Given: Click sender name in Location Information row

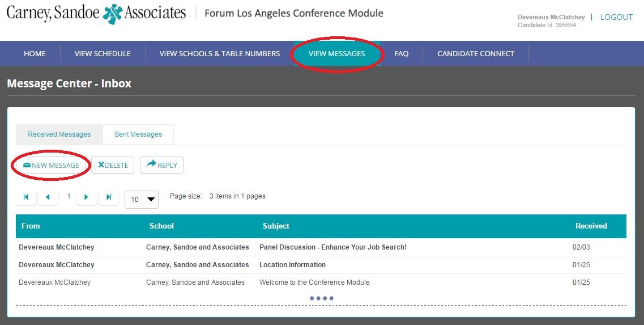Looking at the screenshot, I should (x=57, y=264).
